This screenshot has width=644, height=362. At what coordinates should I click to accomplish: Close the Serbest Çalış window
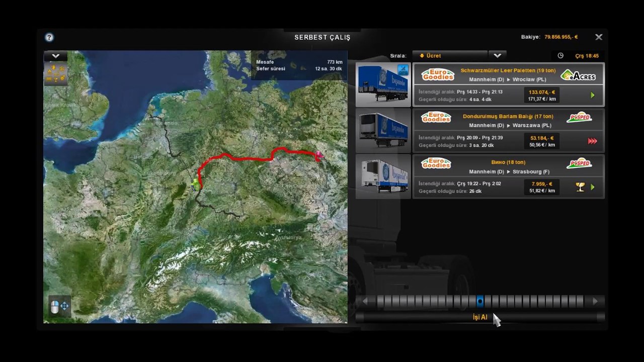599,37
